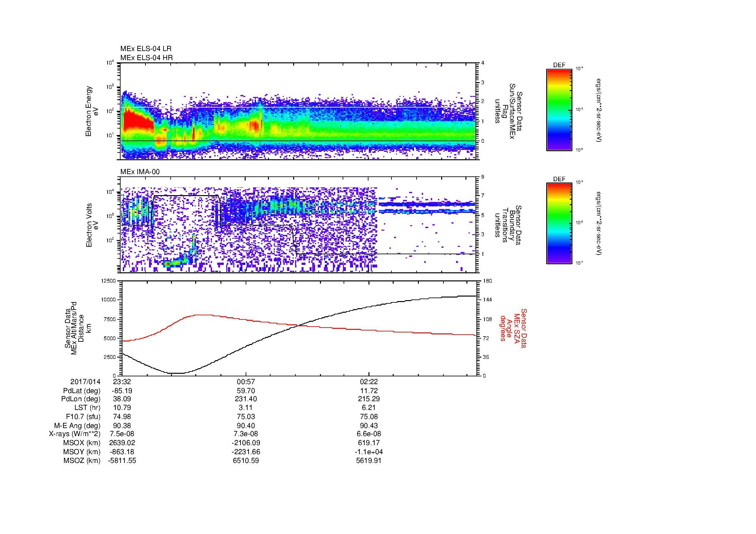Click the 'MEx ELS-04 LR' title
Image resolution: width=756 pixels, height=534 pixels.
pos(146,49)
